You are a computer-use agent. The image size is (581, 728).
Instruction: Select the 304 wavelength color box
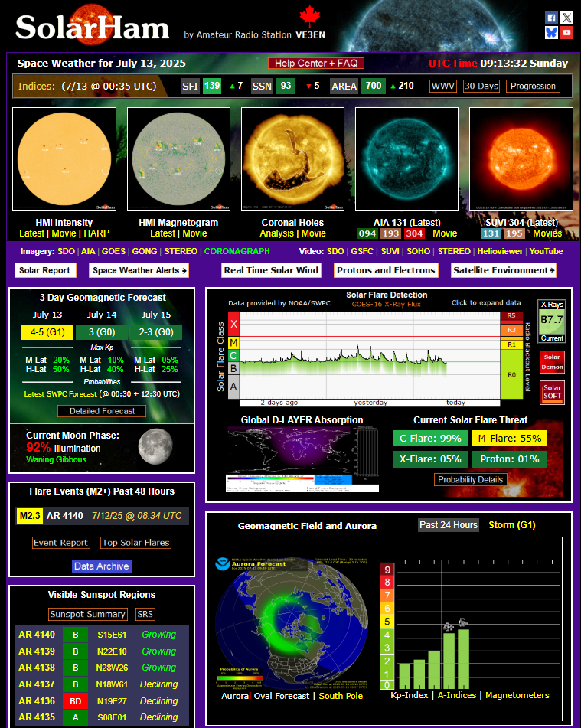click(x=414, y=233)
